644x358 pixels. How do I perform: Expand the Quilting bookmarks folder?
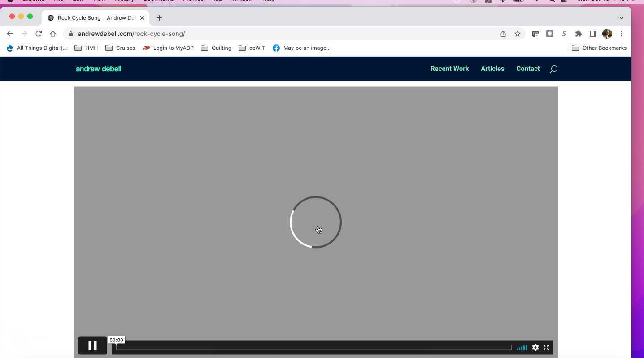[216, 48]
